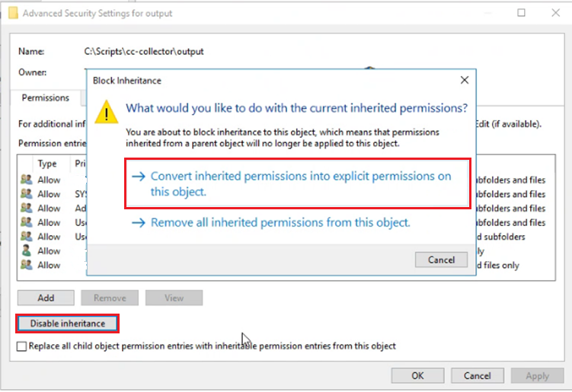Click the arrow icon beside Remove all inherited permissions
Screen dimensions: 572x392
click(139, 222)
